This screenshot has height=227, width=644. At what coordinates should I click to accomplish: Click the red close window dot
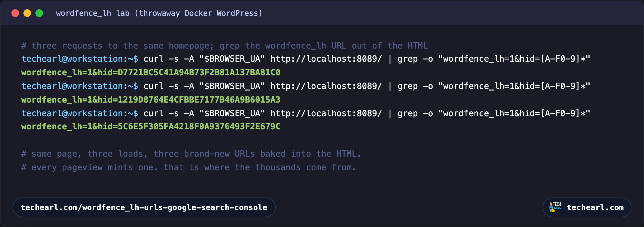15,13
